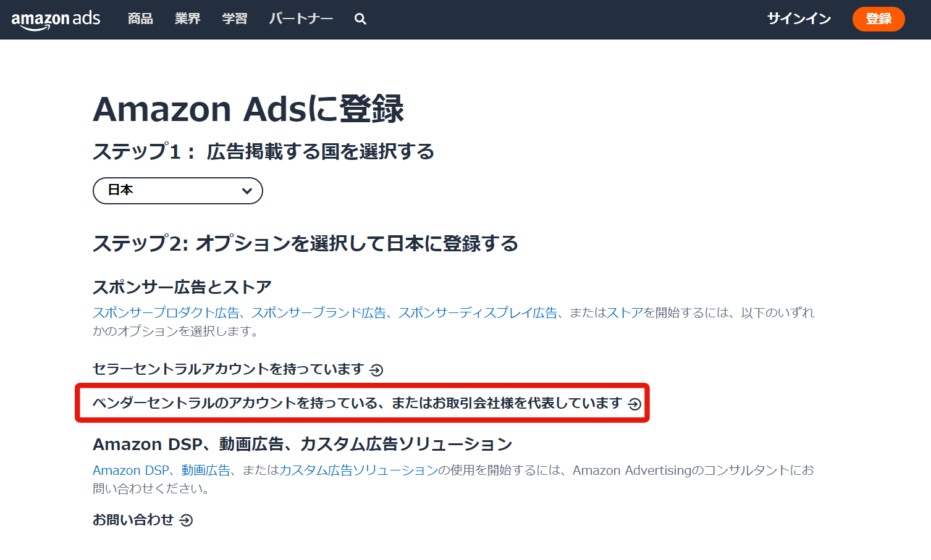The width and height of the screenshot is (931, 560).
Task: Click the サインイン link
Action: coord(799,19)
